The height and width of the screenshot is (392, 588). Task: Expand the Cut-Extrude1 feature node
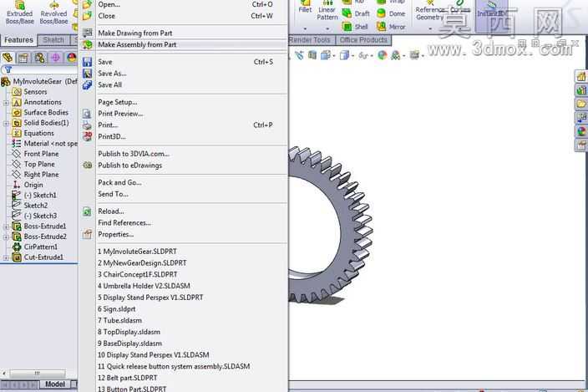click(6, 257)
